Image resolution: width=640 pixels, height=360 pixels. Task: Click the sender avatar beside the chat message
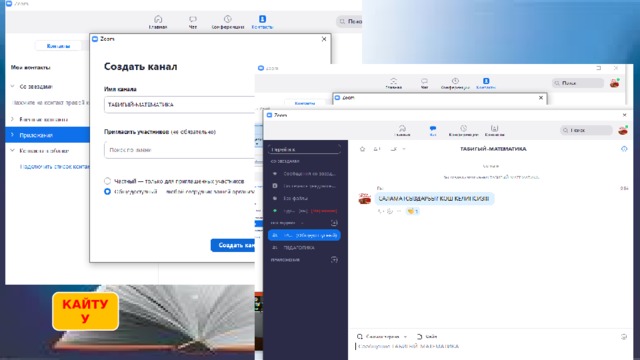pos(364,199)
